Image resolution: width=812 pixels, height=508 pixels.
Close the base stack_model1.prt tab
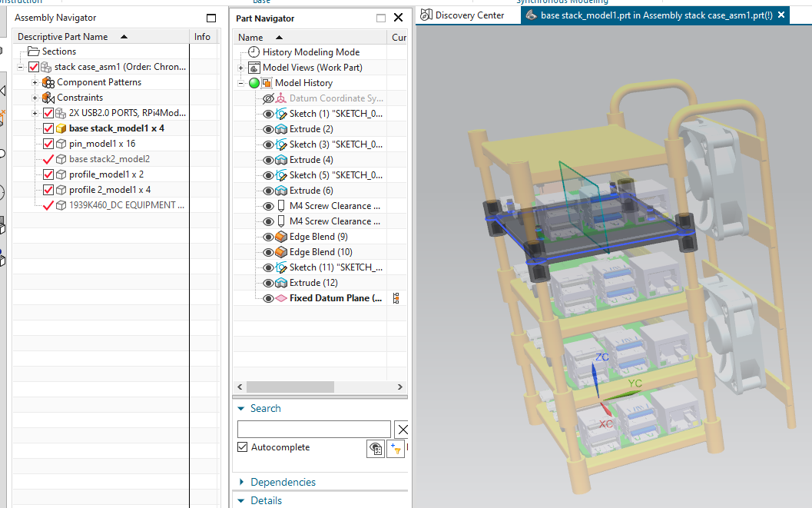[781, 15]
